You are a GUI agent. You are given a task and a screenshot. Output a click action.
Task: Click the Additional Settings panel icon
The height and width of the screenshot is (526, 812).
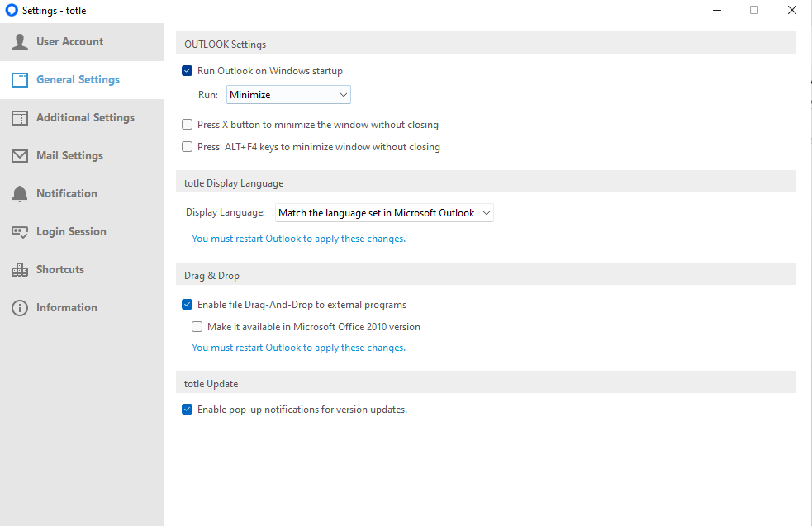click(20, 118)
